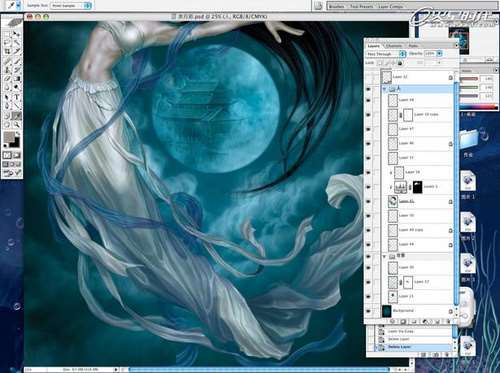Toggle visibility of Layer 19 copy
500x373 pixels.
tap(368, 115)
